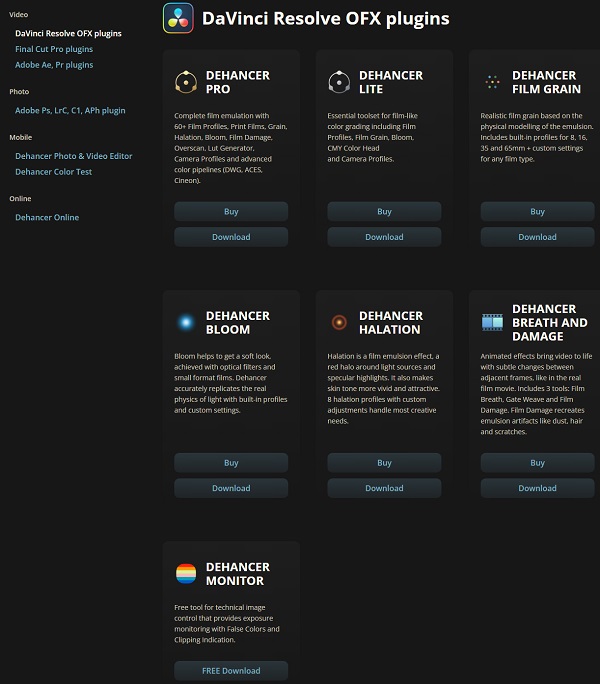Download Dehancer Lite

(384, 237)
